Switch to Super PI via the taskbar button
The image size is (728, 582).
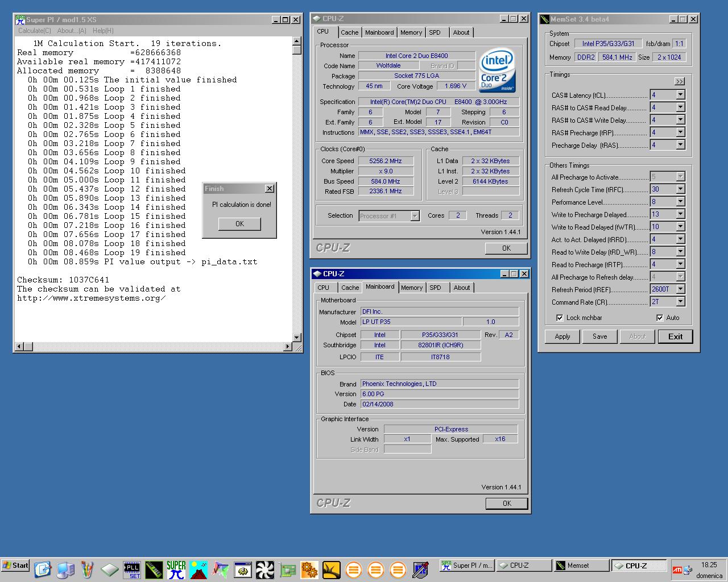click(x=466, y=566)
